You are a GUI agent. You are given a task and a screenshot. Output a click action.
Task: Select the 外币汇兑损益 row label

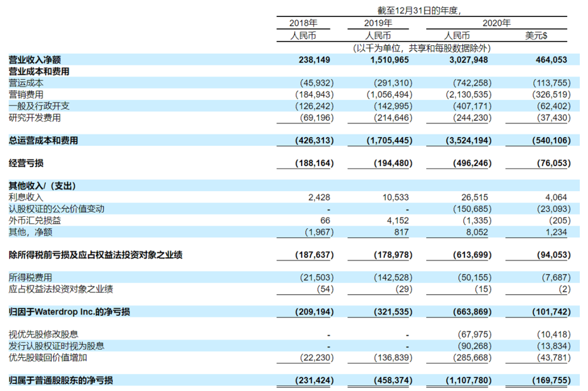coord(34,221)
